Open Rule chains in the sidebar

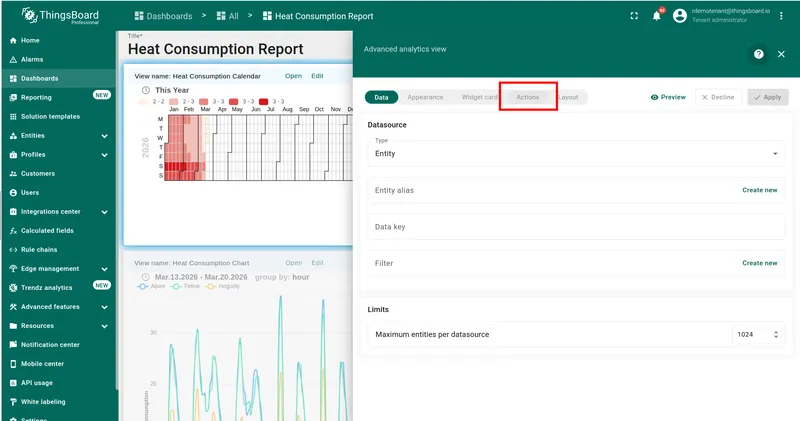[x=58, y=250]
